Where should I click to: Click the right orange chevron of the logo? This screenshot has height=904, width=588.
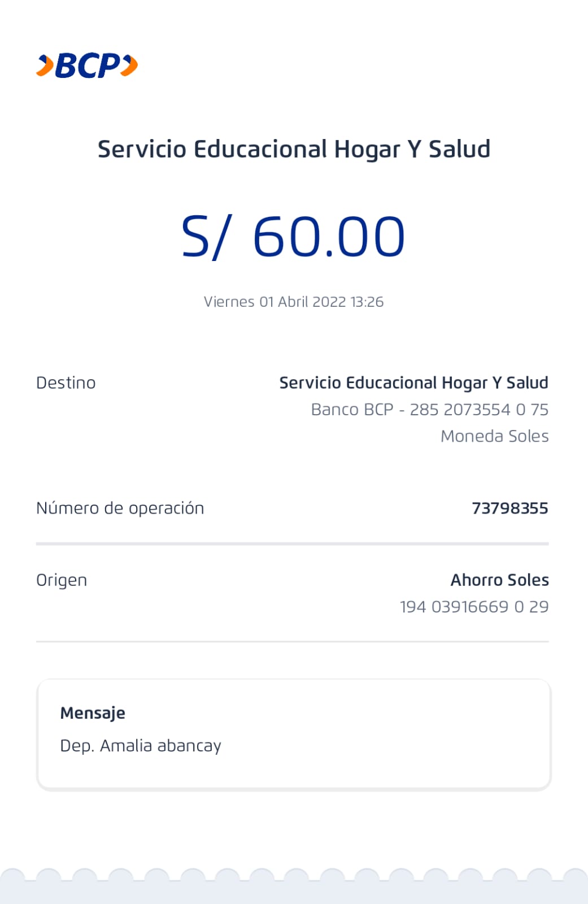[130, 66]
